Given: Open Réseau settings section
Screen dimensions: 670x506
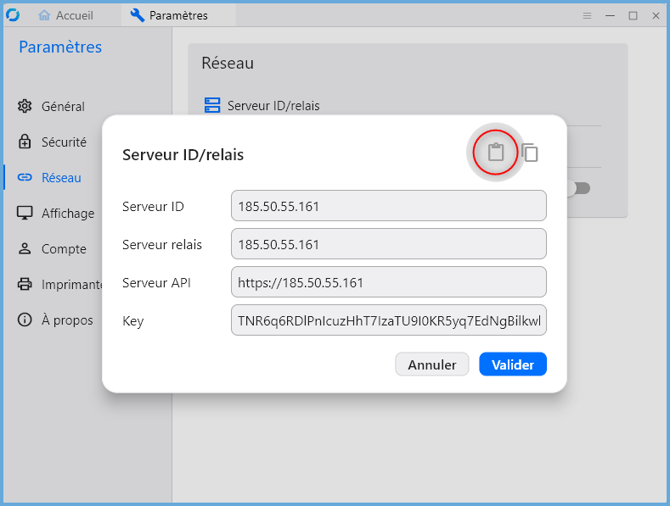Looking at the screenshot, I should click(x=61, y=177).
